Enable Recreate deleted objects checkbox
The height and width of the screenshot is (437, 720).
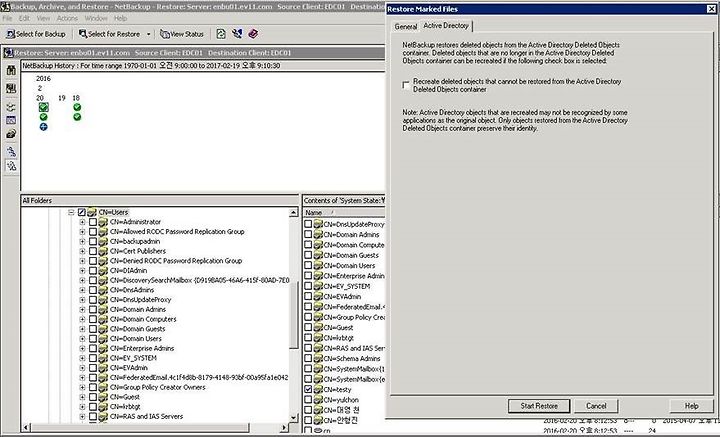[x=406, y=85]
